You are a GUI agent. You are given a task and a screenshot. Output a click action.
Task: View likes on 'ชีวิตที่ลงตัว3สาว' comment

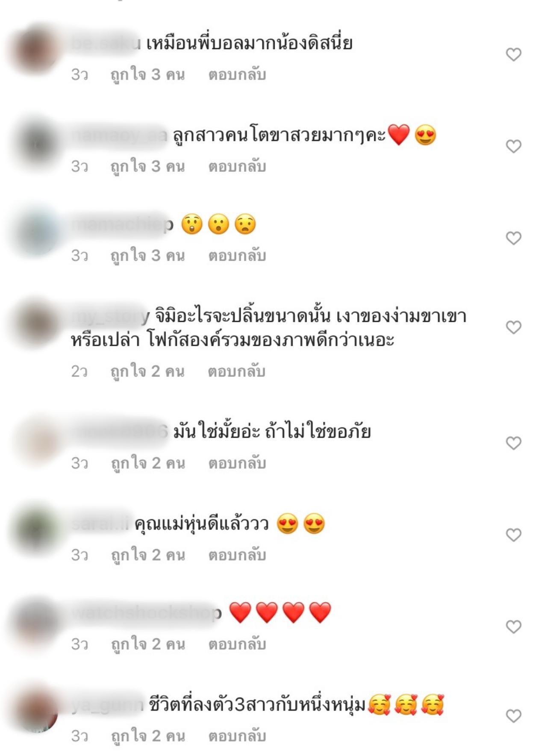point(147,736)
